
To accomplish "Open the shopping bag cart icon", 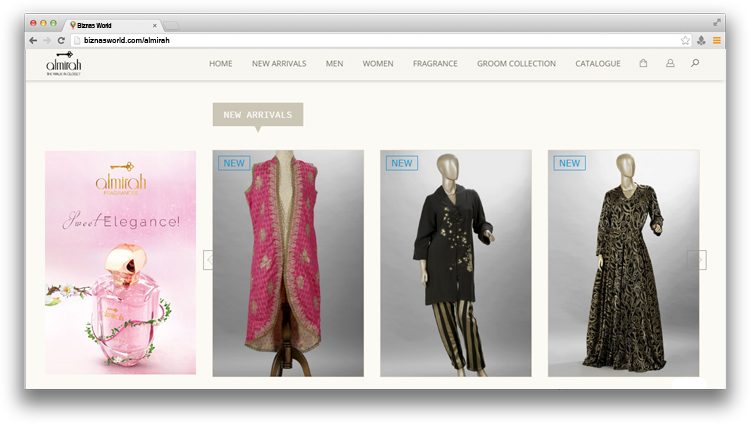I will pyautogui.click(x=643, y=63).
